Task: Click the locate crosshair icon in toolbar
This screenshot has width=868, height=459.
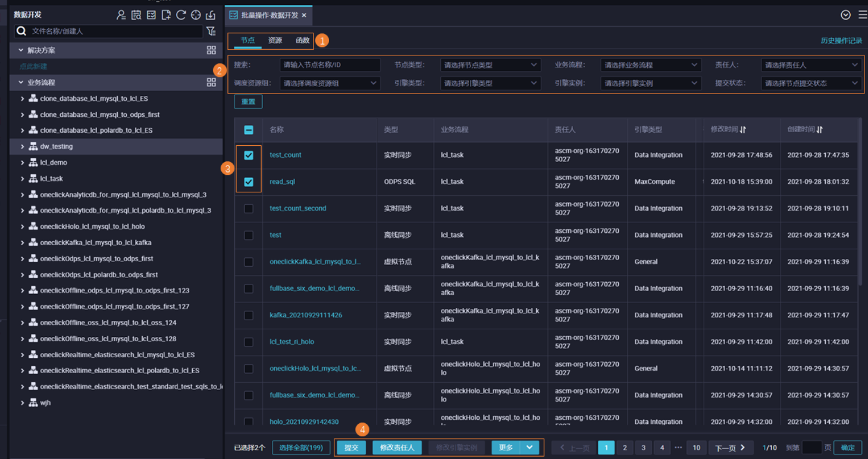Action: pos(196,15)
